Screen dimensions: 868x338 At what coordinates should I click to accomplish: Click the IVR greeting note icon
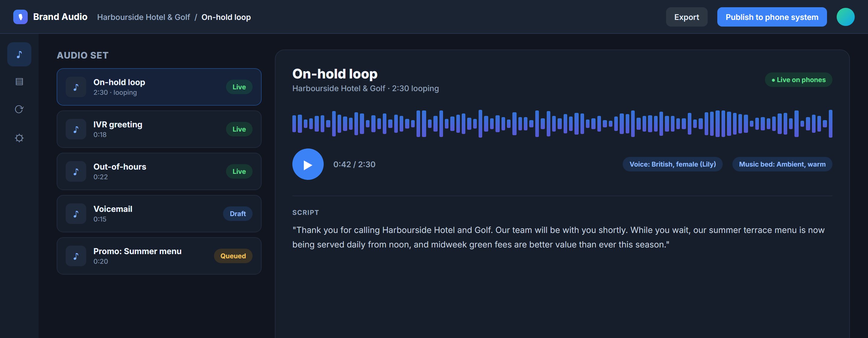[x=76, y=129]
